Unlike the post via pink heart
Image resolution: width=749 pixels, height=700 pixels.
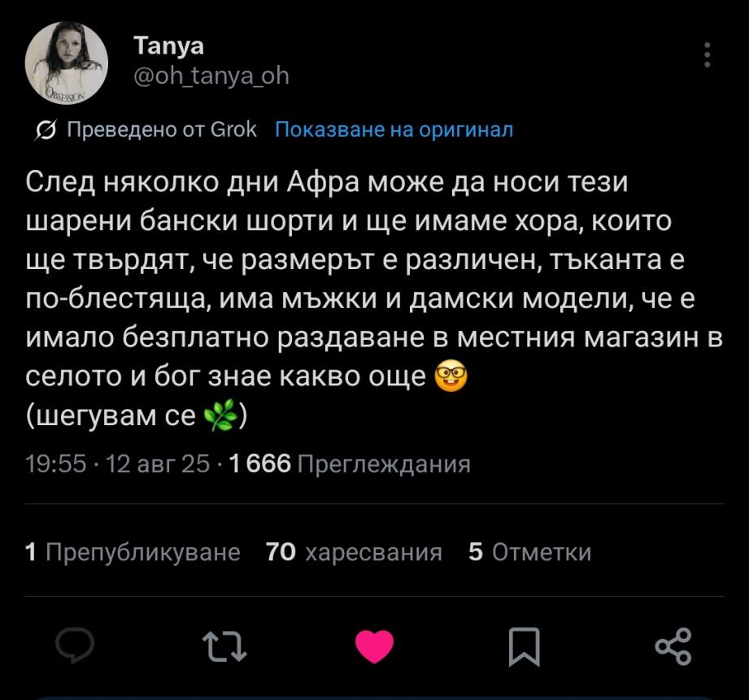(374, 646)
